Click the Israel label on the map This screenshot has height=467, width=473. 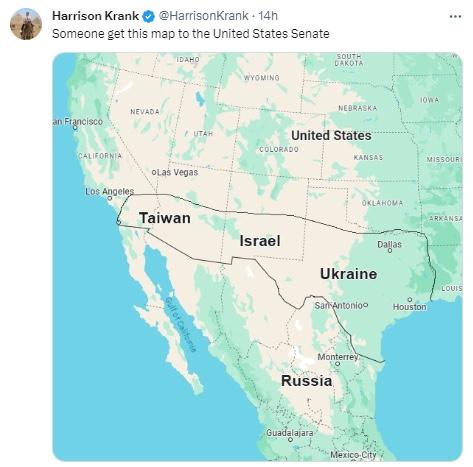(x=260, y=241)
